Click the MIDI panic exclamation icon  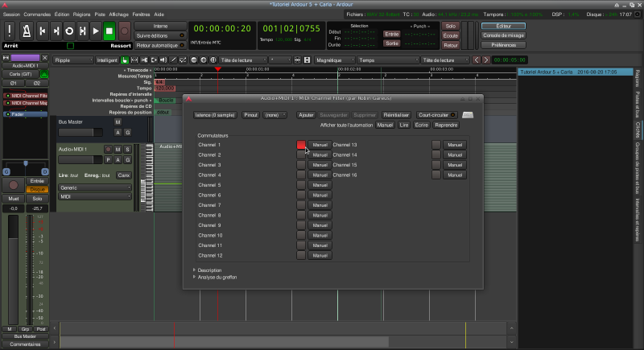coord(10,31)
